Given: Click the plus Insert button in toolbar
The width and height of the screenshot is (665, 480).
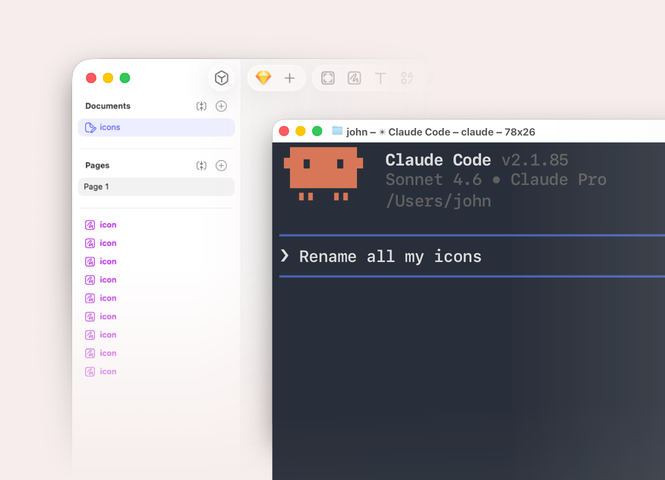Looking at the screenshot, I should [290, 78].
